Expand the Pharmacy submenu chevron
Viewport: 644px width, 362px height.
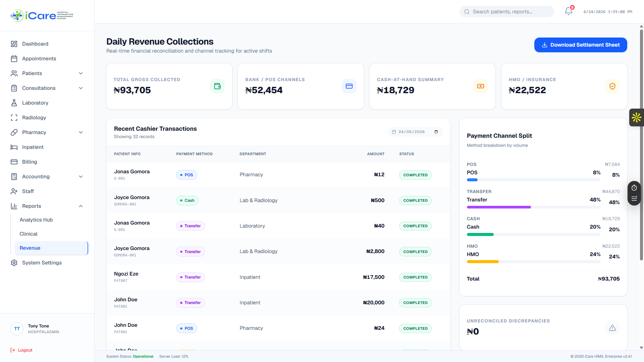[81, 132]
